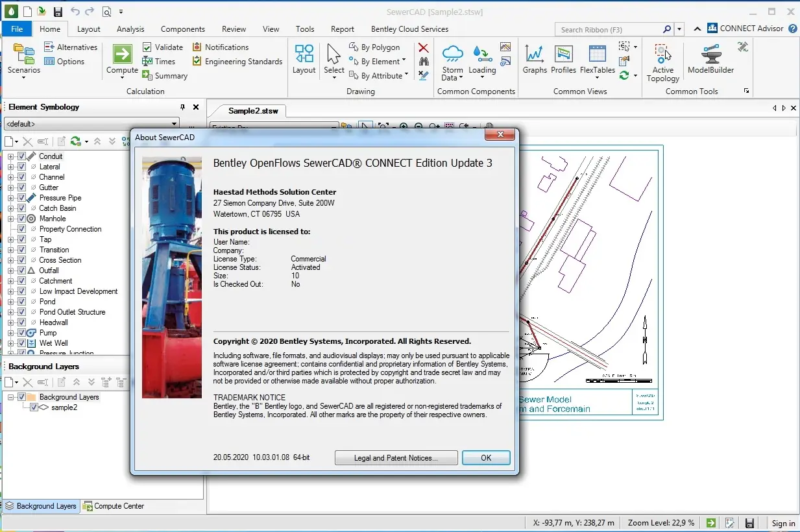The height and width of the screenshot is (532, 800).
Task: Click OK in the About SewerCAD dialog
Action: (x=486, y=458)
